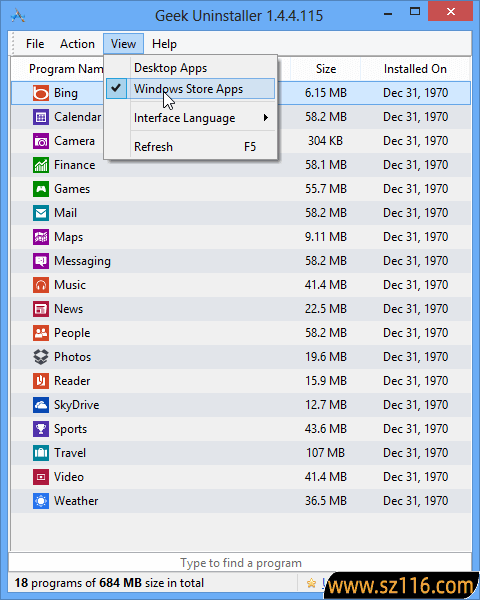Image resolution: width=480 pixels, height=600 pixels.
Task: Click the Finance app icon
Action: pyautogui.click(x=41, y=165)
